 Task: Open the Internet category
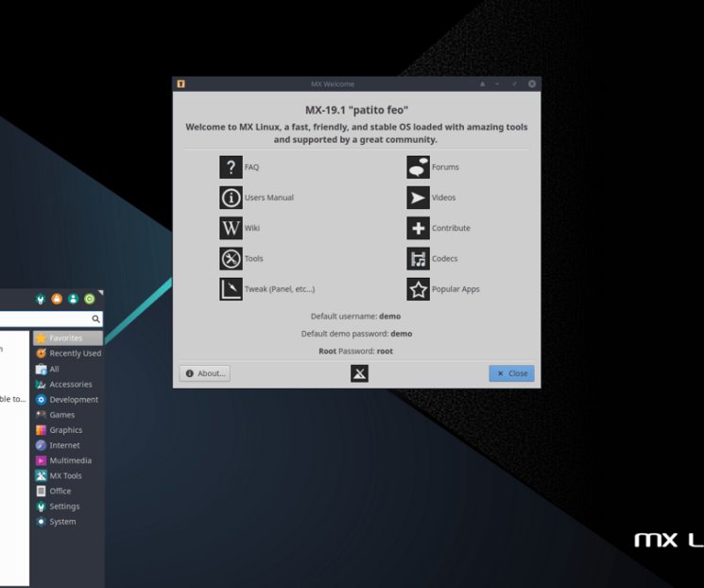coord(68,445)
